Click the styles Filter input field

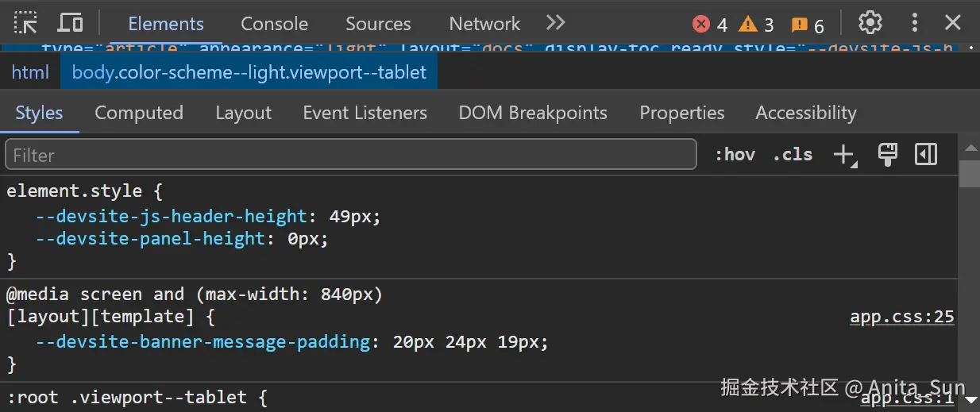(x=349, y=155)
